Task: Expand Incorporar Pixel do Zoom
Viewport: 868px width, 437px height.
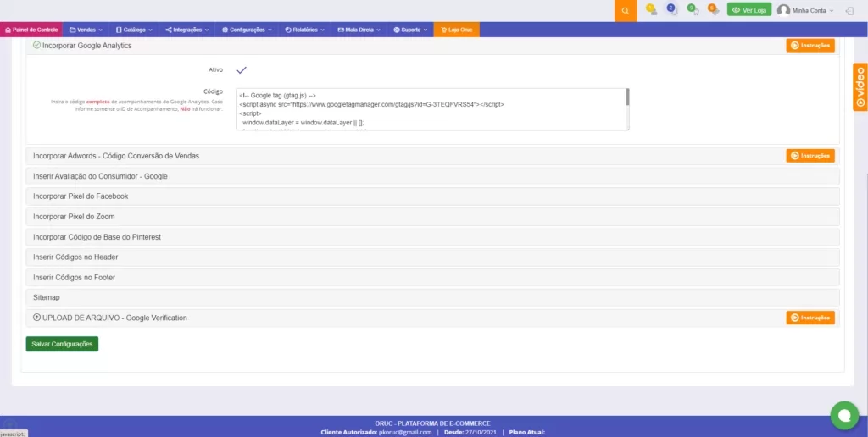Action: [x=432, y=217]
